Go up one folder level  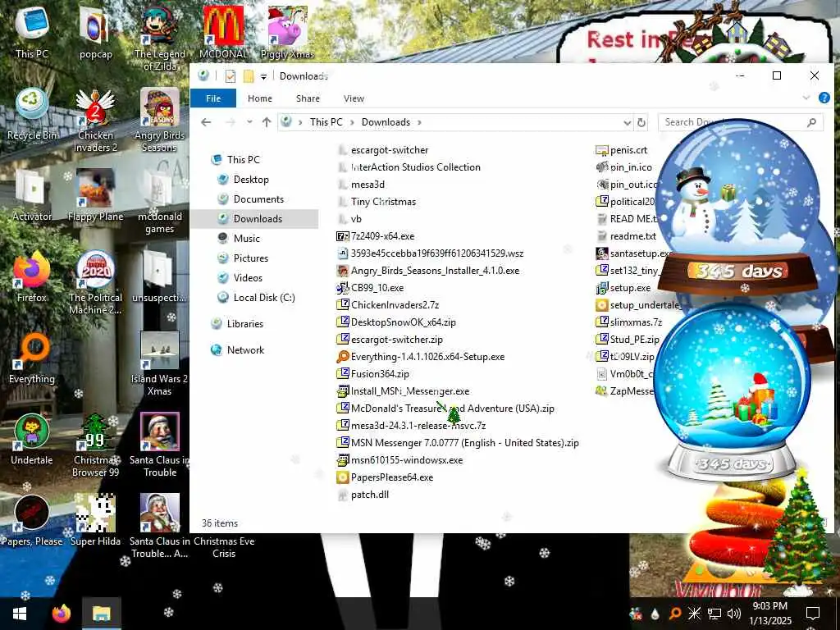267,122
